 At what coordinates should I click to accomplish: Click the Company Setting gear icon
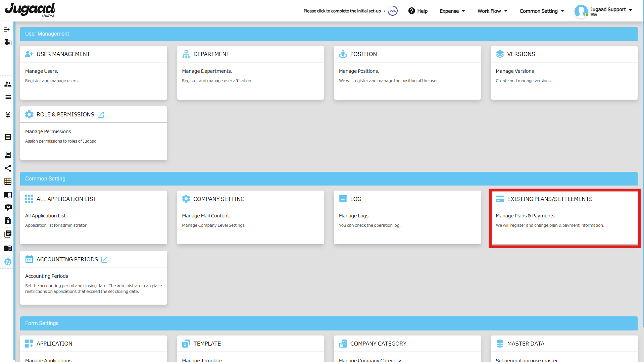point(186,199)
